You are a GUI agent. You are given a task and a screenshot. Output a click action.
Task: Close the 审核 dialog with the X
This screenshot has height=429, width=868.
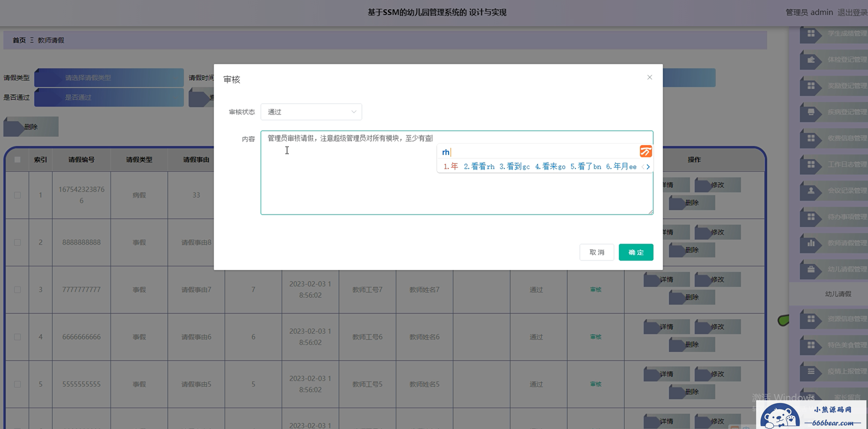point(650,77)
